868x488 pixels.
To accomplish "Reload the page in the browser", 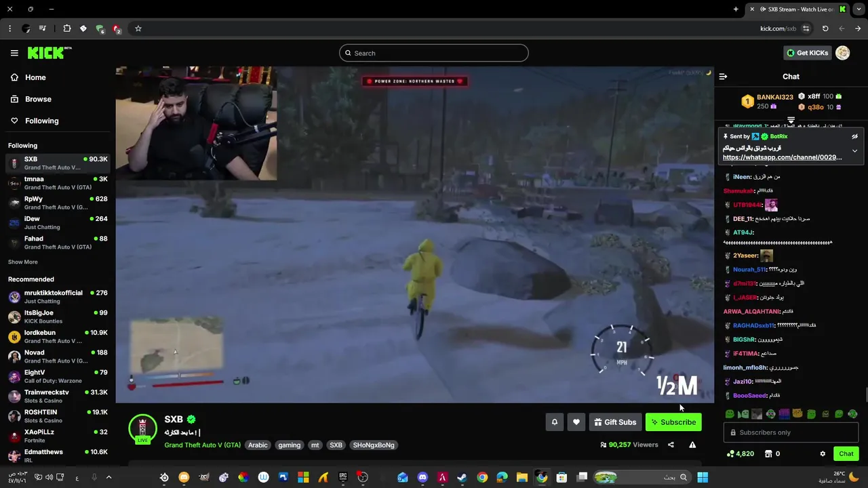I will point(825,28).
